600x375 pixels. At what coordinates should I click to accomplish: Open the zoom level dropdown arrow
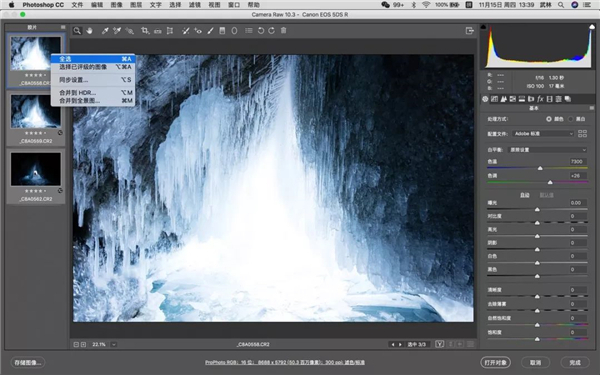114,344
